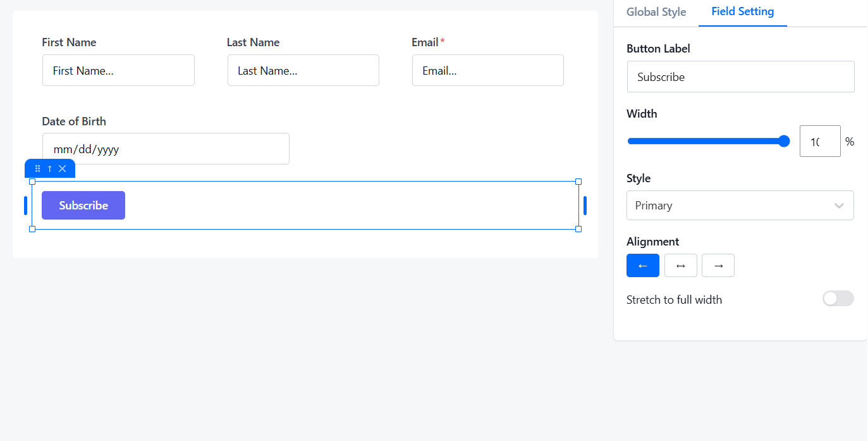Viewport: 868px width, 441px height.
Task: Click the up arrow icon above Subscribe block
Action: [x=50, y=168]
